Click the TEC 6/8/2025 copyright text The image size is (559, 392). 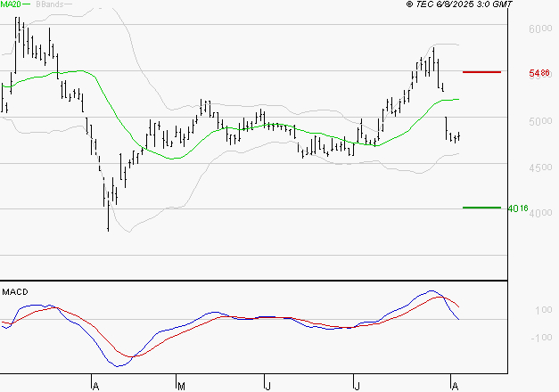coord(459,4)
